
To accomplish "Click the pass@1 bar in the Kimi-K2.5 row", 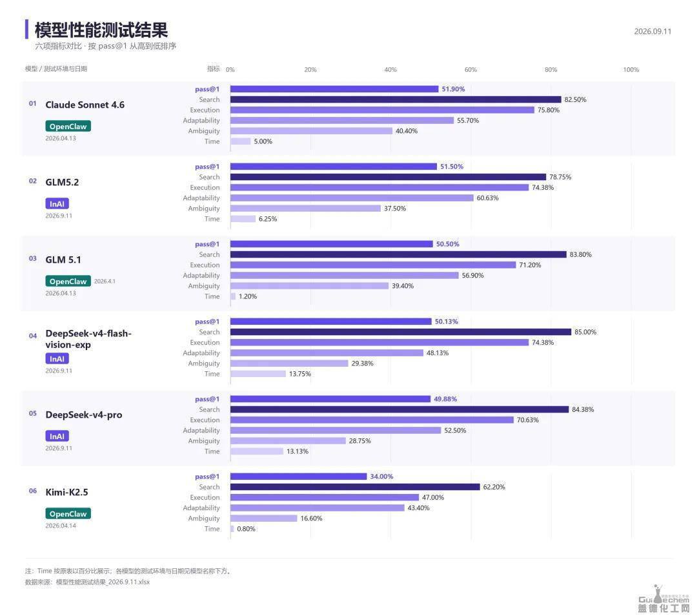I will (x=298, y=477).
